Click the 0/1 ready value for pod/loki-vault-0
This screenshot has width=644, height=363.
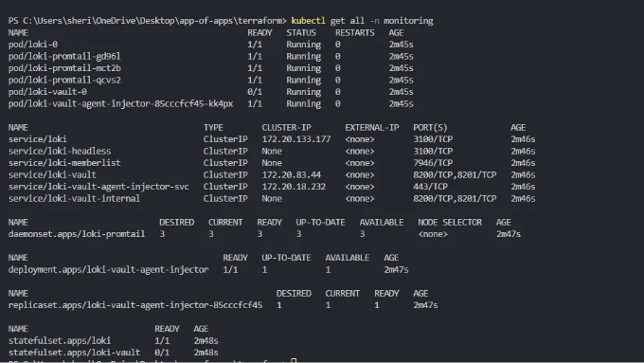(x=255, y=92)
